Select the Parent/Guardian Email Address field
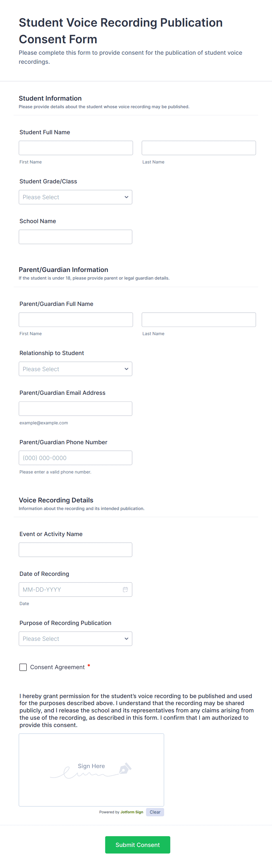 (x=75, y=408)
